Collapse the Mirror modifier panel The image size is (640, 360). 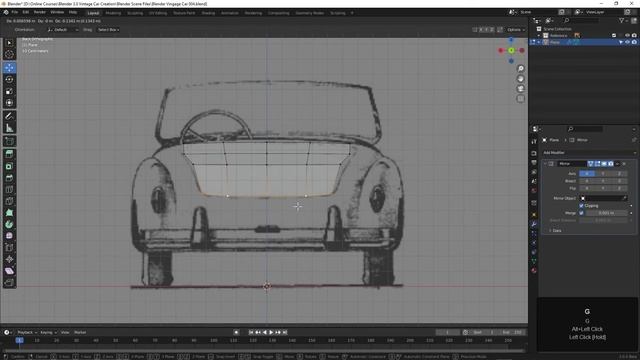point(545,164)
